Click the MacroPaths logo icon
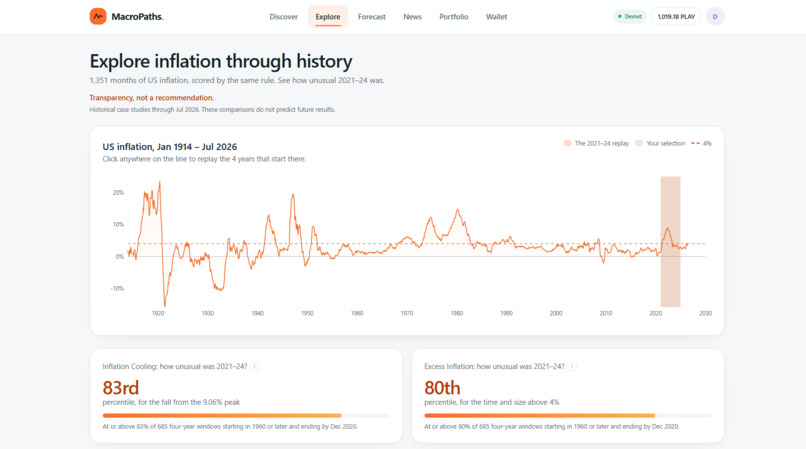Image resolution: width=806 pixels, height=449 pixels. [x=98, y=16]
